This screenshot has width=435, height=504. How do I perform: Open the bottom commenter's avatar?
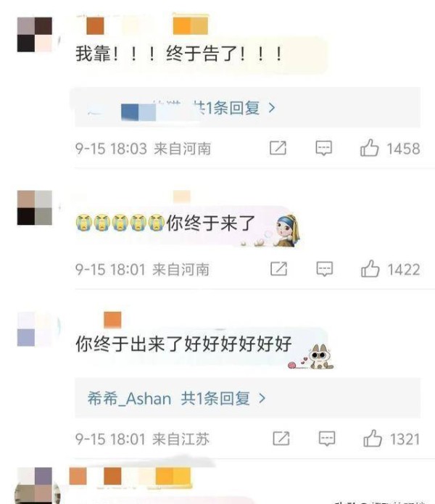pyautogui.click(x=35, y=485)
